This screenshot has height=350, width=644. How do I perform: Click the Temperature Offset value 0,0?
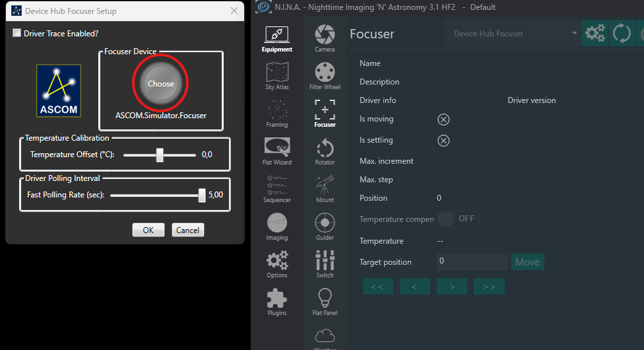(207, 155)
